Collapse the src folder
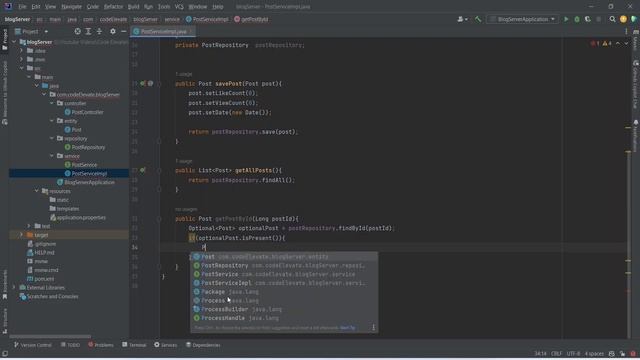Image resolution: width=640 pixels, height=360 pixels. coord(22,68)
